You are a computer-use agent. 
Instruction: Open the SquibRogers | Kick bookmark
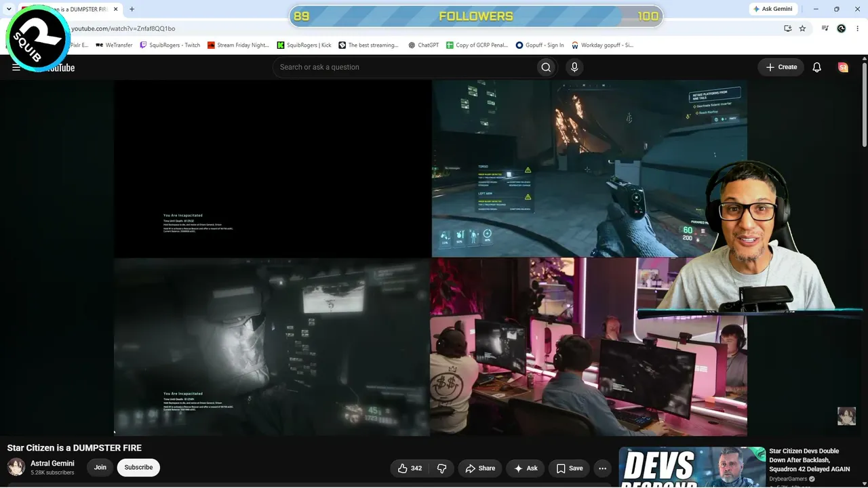304,45
